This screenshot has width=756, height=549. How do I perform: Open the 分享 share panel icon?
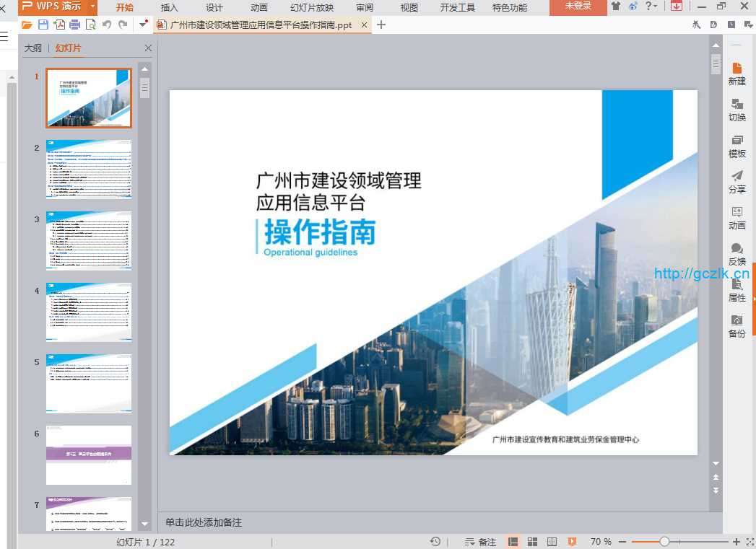coord(737,181)
